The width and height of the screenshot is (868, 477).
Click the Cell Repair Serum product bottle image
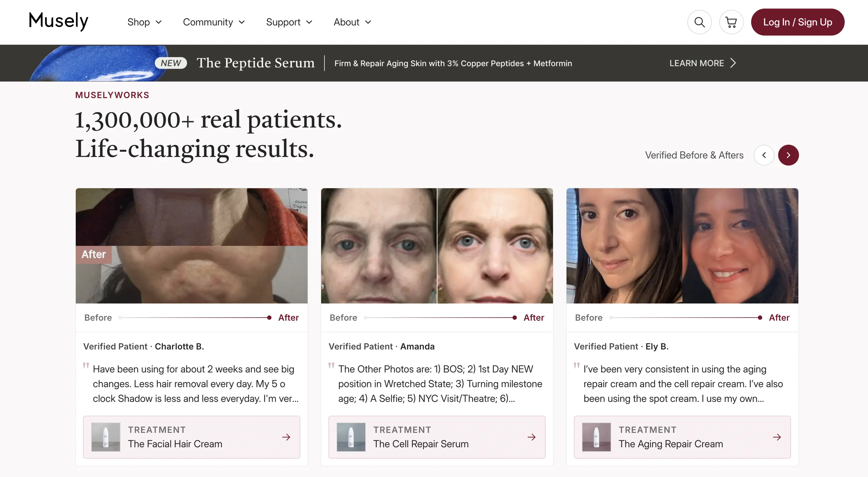click(x=351, y=437)
